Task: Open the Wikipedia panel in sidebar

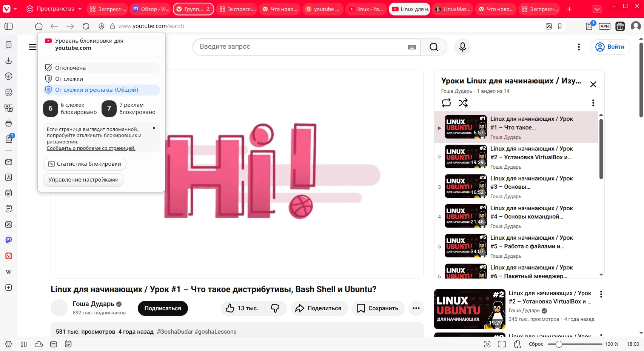Action: point(9,272)
